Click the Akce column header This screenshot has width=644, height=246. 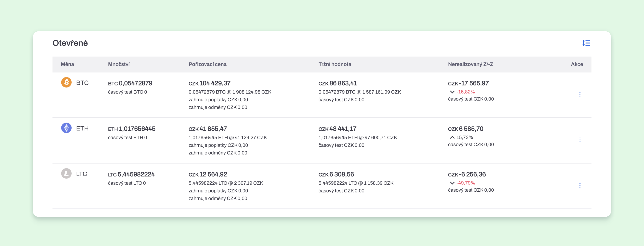[577, 64]
